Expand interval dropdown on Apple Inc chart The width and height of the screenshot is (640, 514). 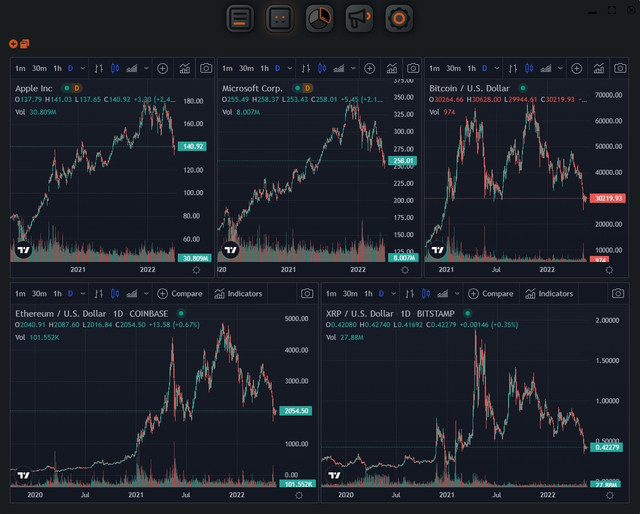(x=83, y=68)
